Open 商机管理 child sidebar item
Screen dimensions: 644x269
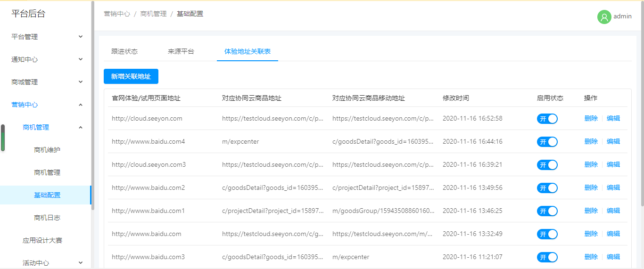pos(47,172)
